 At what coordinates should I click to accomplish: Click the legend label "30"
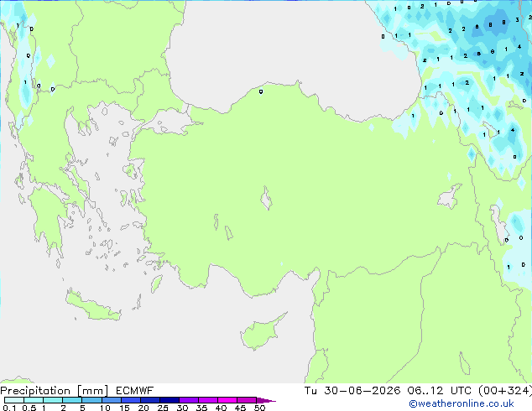pos(182,408)
